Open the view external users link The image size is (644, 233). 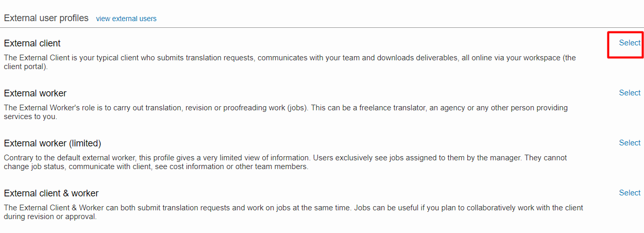(126, 19)
